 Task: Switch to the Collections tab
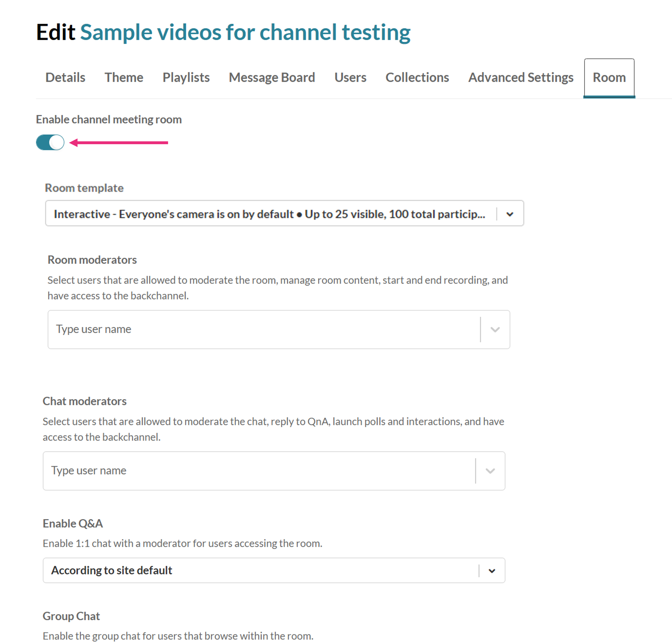click(417, 77)
